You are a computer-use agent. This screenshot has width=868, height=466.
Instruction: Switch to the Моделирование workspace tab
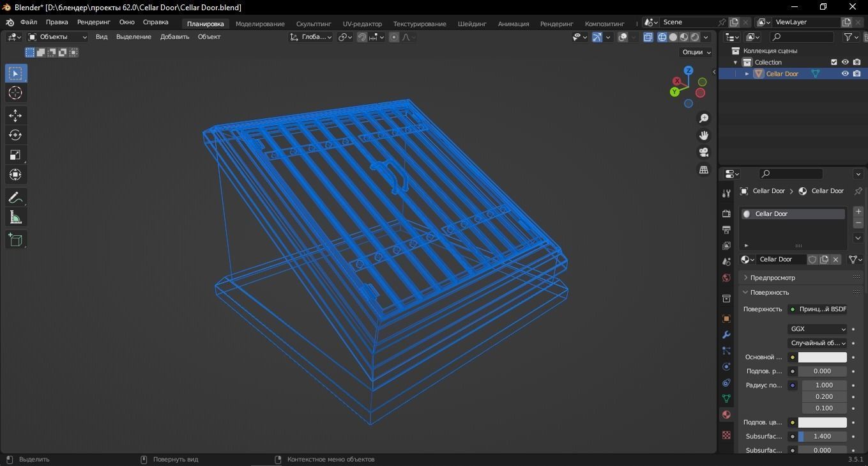260,24
